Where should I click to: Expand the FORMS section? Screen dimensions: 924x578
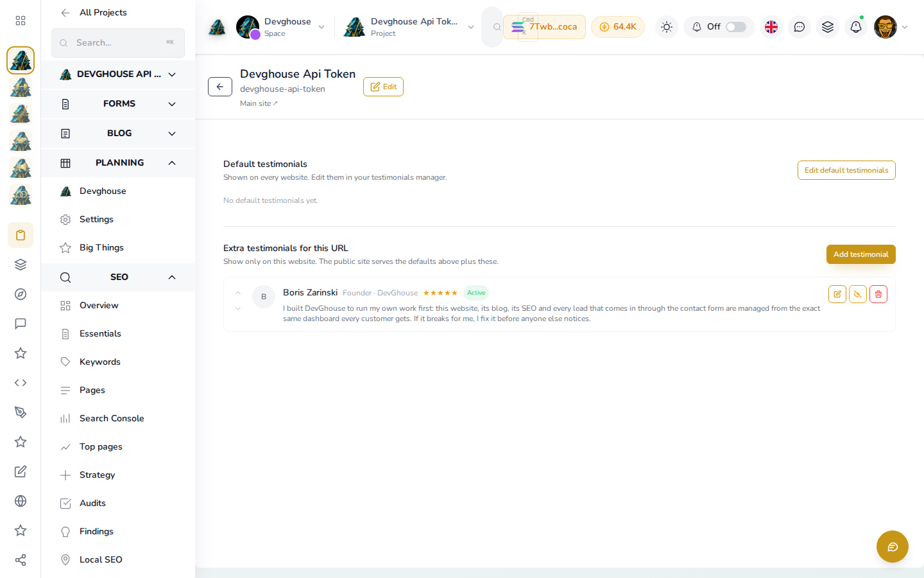pos(118,104)
